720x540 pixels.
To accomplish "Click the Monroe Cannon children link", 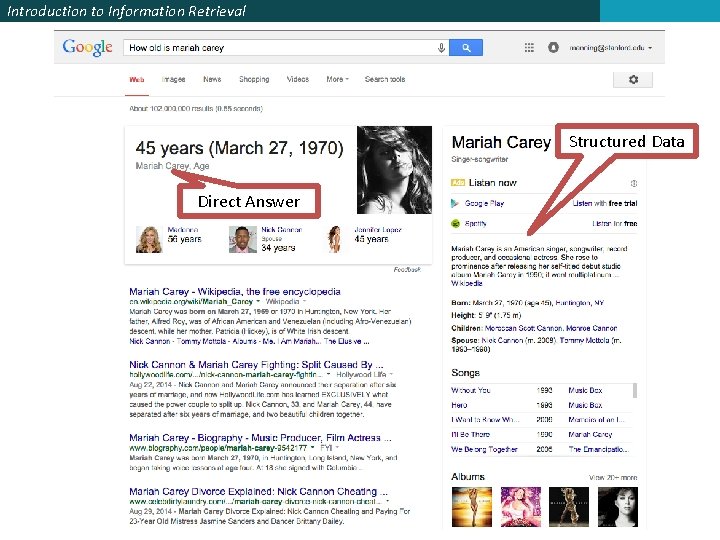I will [591, 328].
